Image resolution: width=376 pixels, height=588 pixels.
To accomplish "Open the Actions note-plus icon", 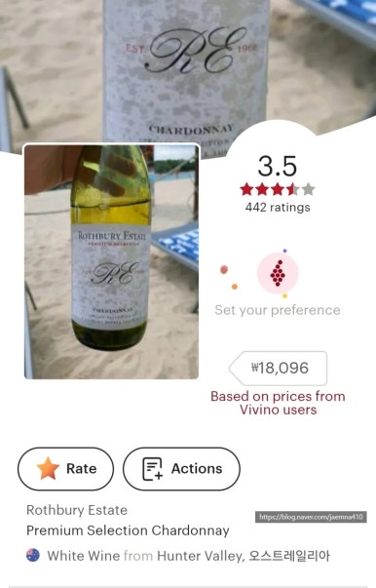I will pos(152,469).
